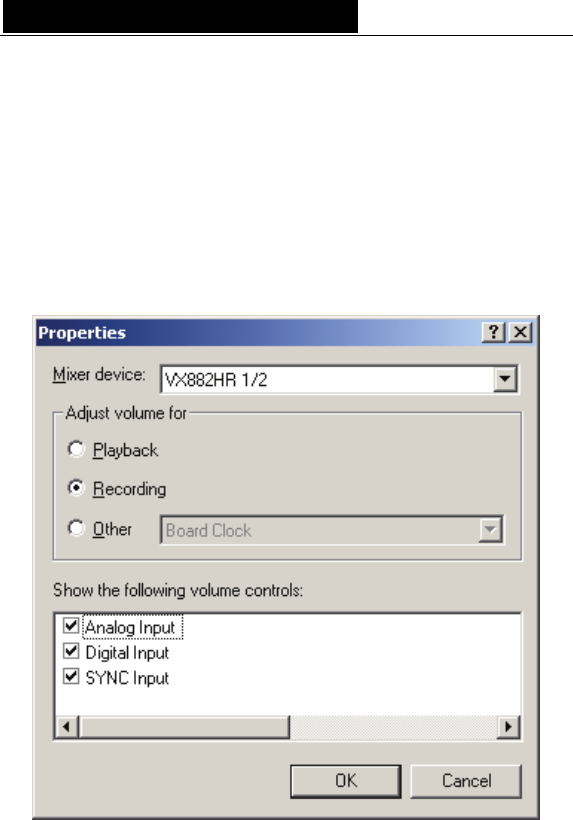Choose the Recording radio button
The width and height of the screenshot is (573, 820).
[76, 488]
